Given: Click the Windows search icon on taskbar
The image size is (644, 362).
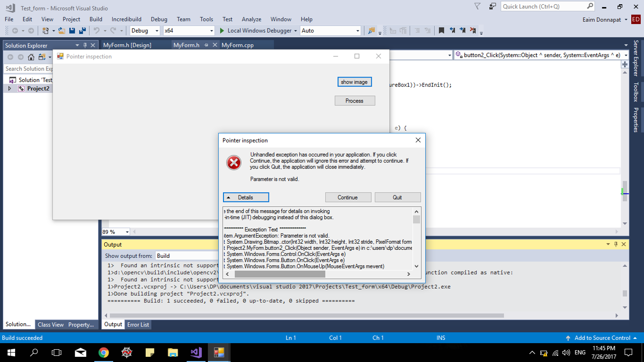Looking at the screenshot, I should [34, 353].
